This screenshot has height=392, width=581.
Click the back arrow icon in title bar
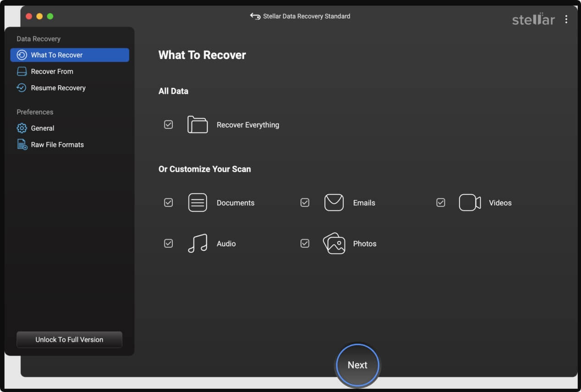(255, 16)
